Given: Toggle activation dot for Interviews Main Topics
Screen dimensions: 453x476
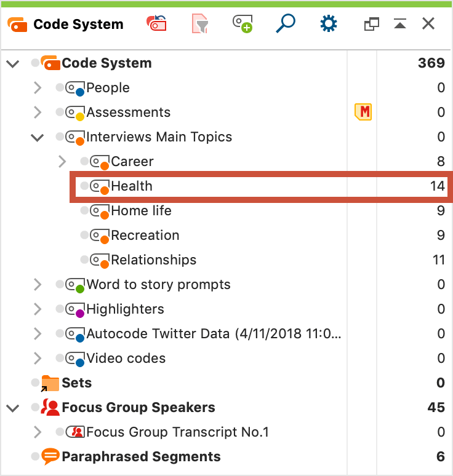Looking at the screenshot, I should (60, 137).
